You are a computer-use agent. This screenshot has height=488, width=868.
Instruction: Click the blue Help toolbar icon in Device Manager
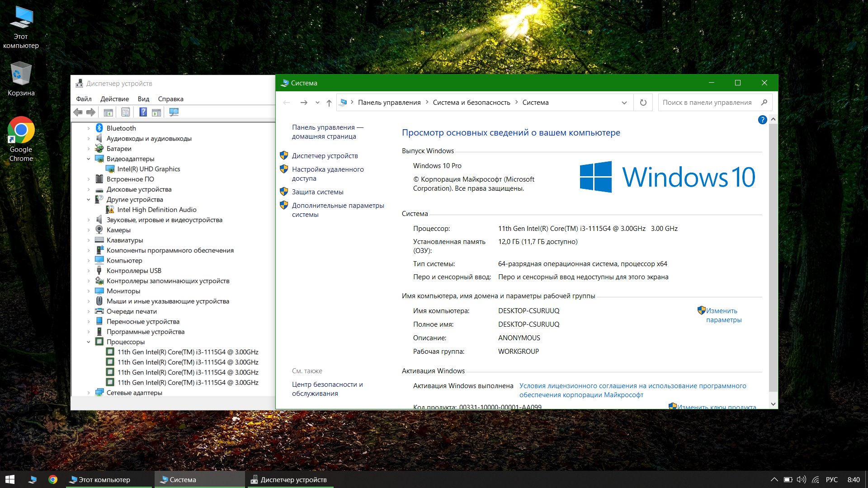click(143, 112)
